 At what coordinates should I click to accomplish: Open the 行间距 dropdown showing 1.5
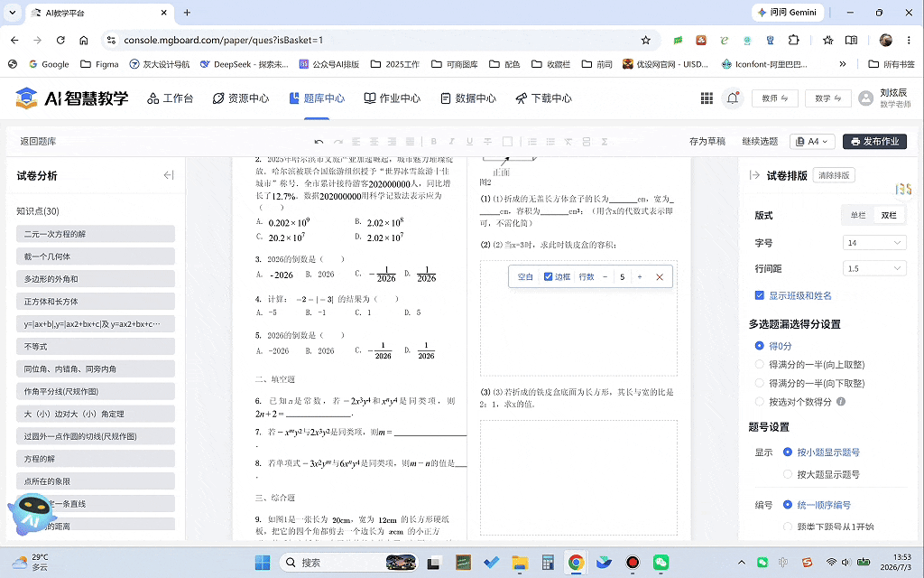(x=874, y=268)
